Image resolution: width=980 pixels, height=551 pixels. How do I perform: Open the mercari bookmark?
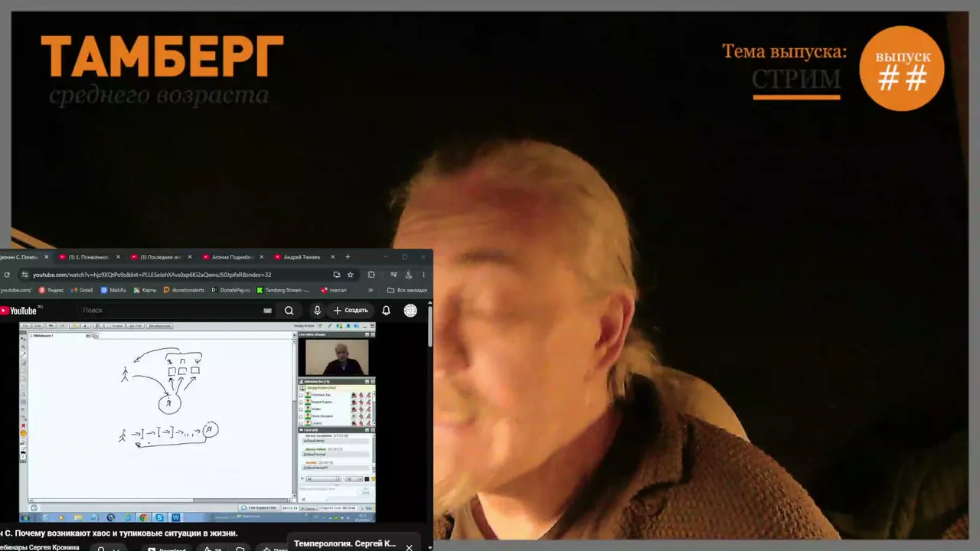pos(334,290)
